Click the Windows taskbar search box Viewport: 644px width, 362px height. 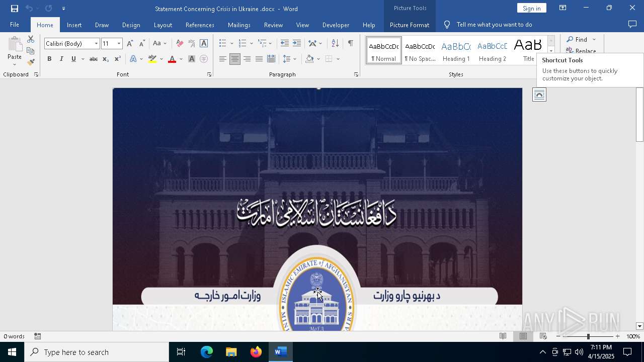(x=97, y=352)
